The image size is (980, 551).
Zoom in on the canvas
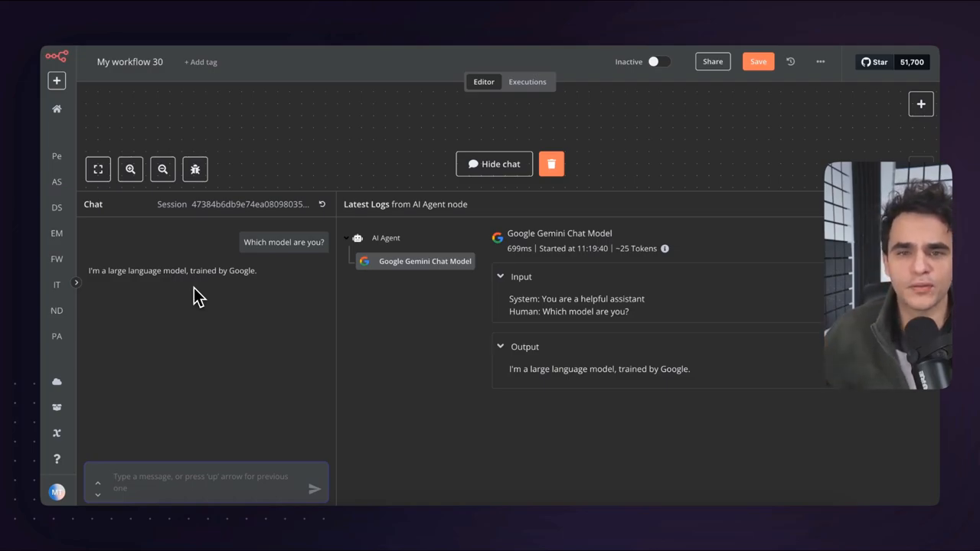130,169
